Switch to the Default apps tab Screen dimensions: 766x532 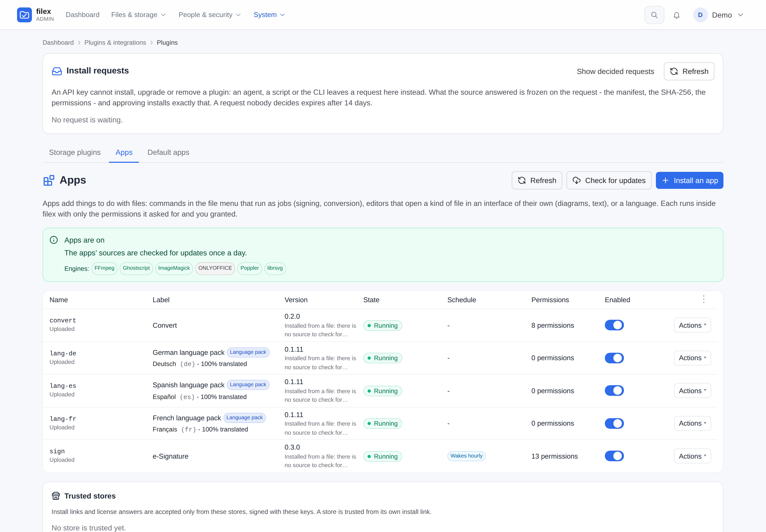pyautogui.click(x=168, y=152)
